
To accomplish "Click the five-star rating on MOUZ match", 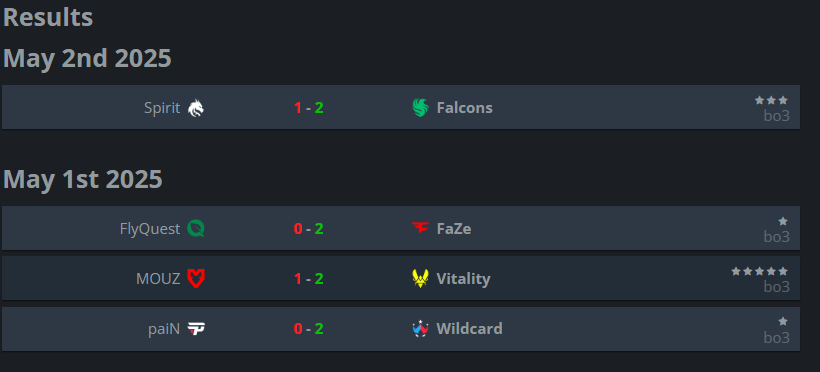I will click(759, 271).
